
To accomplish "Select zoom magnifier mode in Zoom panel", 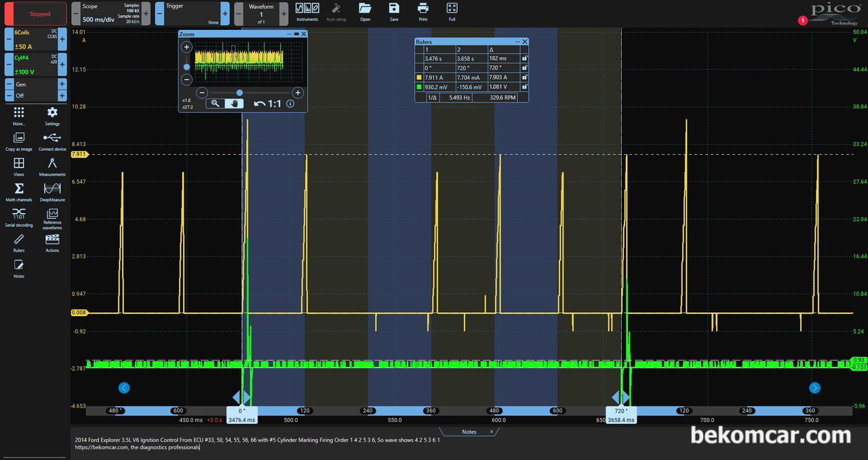I will [215, 104].
